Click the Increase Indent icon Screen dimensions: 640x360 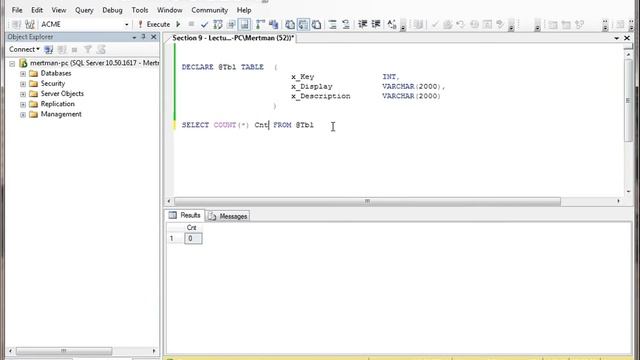click(376, 24)
